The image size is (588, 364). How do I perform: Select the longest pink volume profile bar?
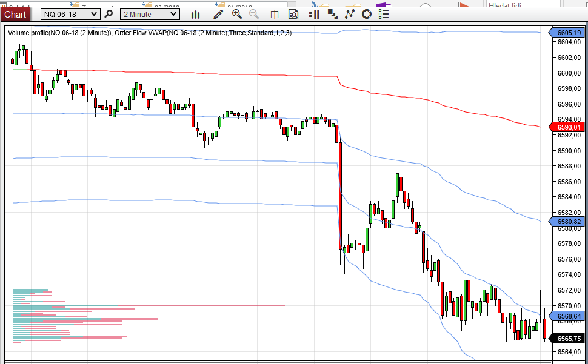click(x=201, y=305)
